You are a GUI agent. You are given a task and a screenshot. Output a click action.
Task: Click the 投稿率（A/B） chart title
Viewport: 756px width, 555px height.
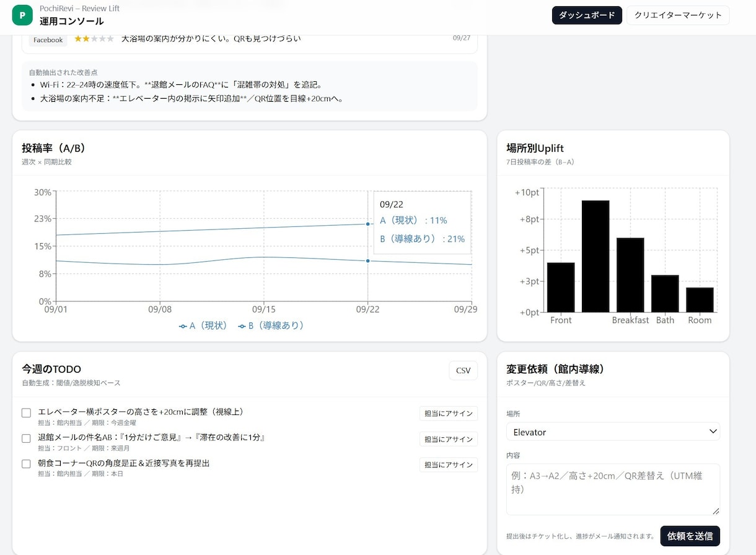pyautogui.click(x=53, y=148)
